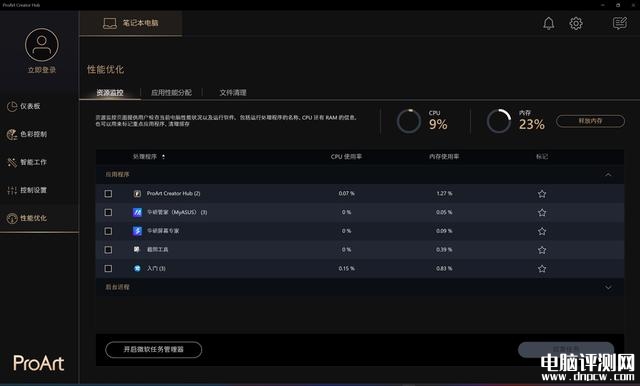Switch to 文件清理 tab

233,93
